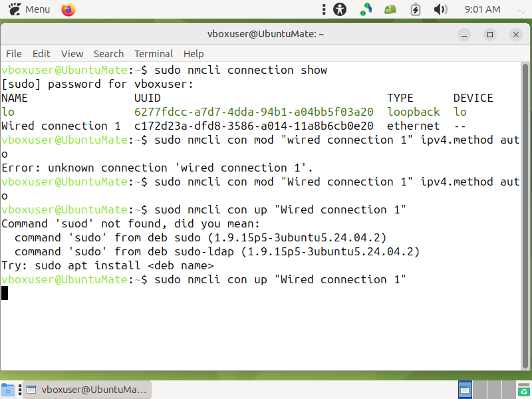Click the UUID c172d23a-dfd8-3586-a014-11a8b6cb0e20
The image size is (532, 399).
tap(254, 126)
